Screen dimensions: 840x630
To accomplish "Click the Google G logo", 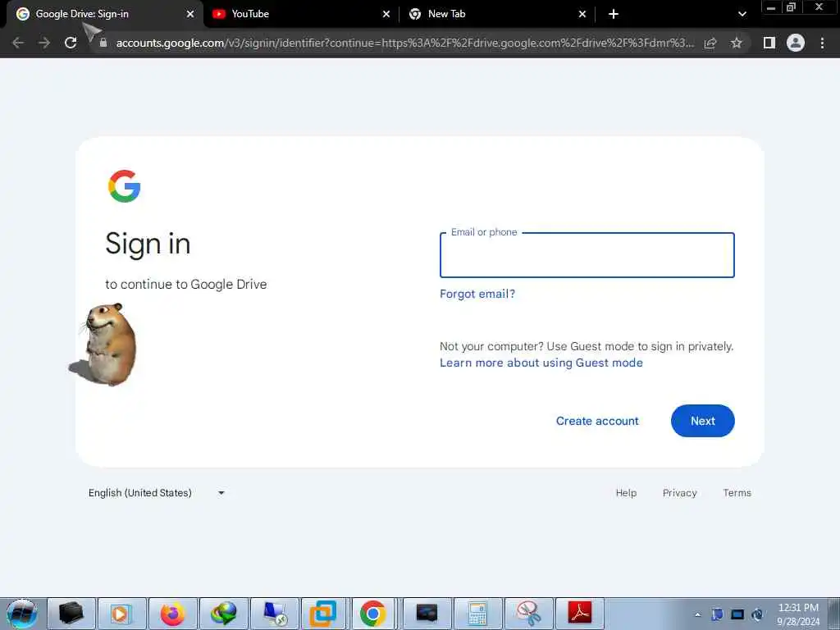I will coord(125,186).
